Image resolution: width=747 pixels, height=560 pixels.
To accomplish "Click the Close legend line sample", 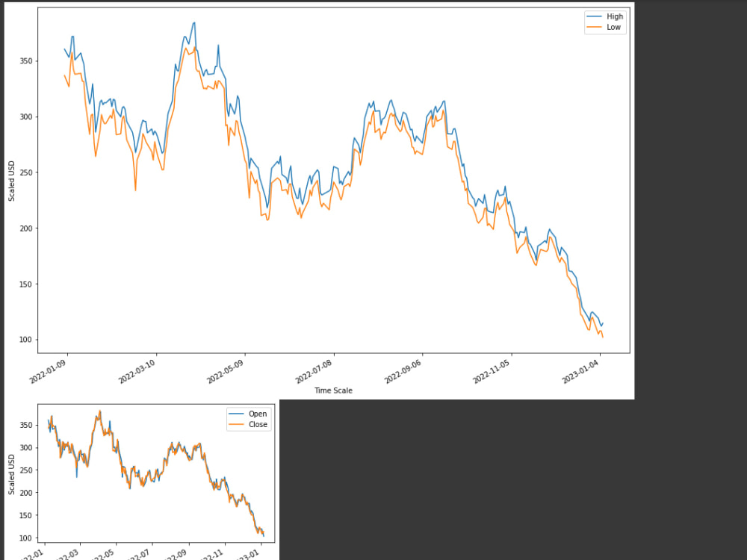I will [x=236, y=424].
